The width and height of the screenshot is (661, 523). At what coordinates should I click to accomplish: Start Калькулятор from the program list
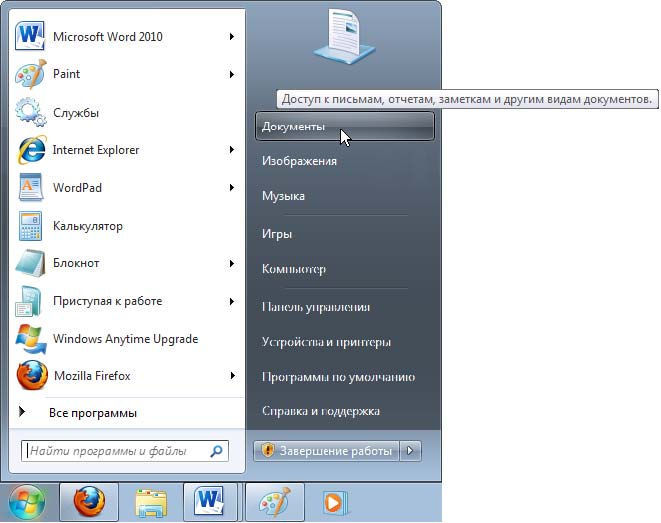87,226
